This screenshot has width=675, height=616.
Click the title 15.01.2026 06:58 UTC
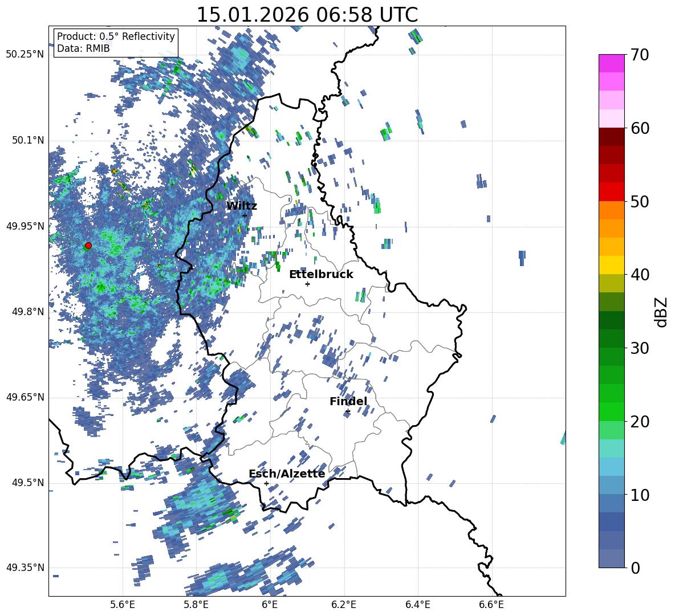307,15
